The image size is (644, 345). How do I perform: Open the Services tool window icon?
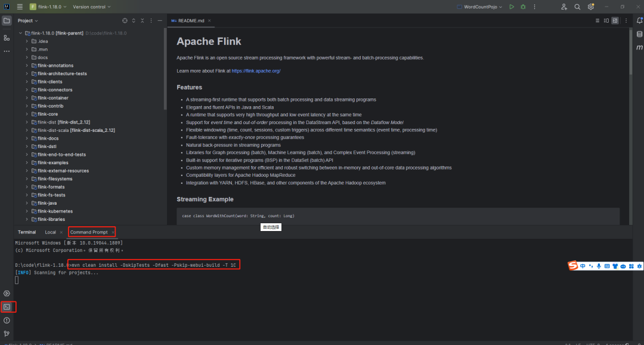[7, 293]
